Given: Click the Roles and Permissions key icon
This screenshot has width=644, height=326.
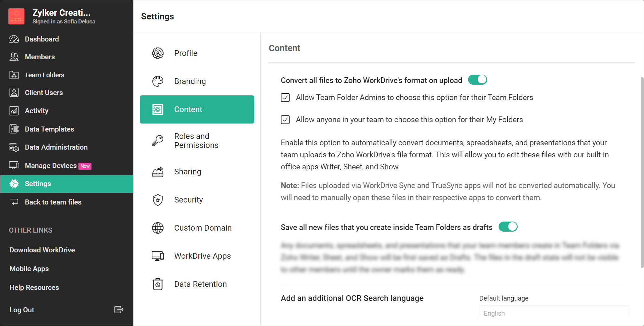Looking at the screenshot, I should (x=158, y=141).
